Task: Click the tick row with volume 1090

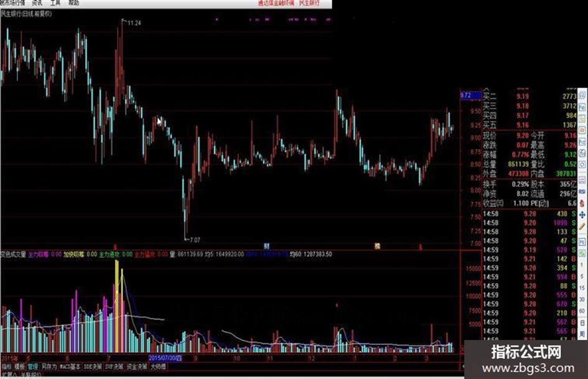Action: (x=530, y=223)
